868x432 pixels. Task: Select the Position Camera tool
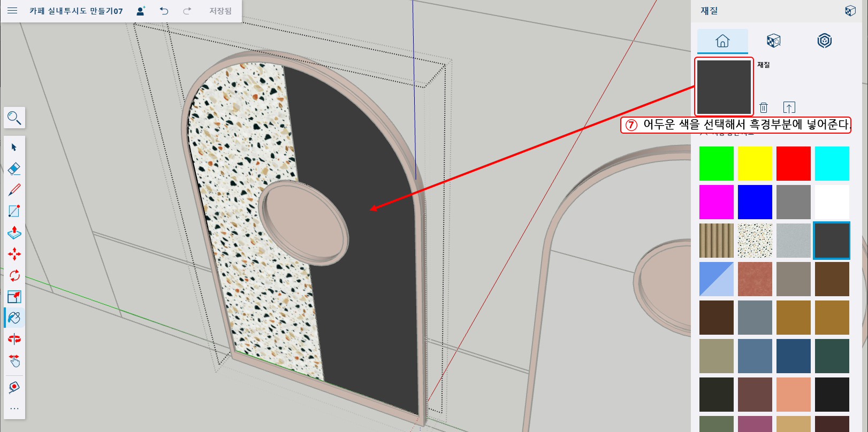click(14, 387)
